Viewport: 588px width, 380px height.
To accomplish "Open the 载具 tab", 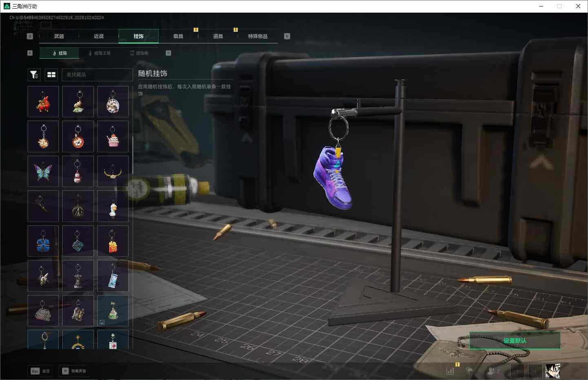I will 178,36.
